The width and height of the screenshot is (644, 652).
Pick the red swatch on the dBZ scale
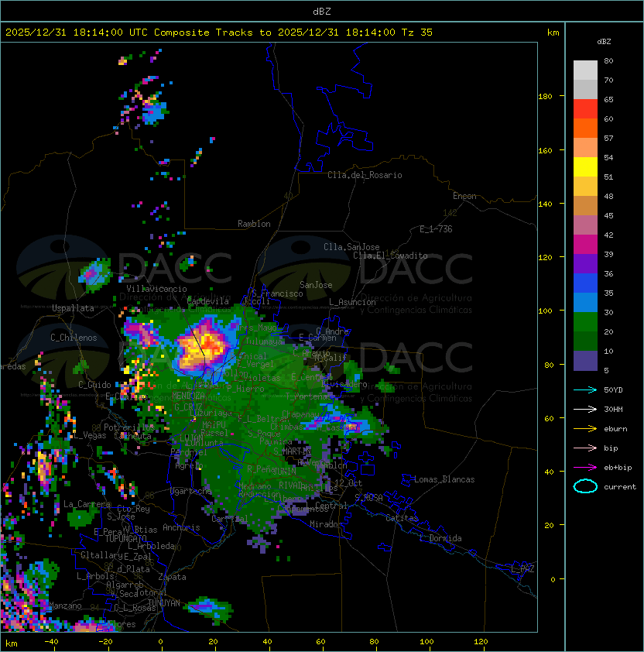pos(585,109)
